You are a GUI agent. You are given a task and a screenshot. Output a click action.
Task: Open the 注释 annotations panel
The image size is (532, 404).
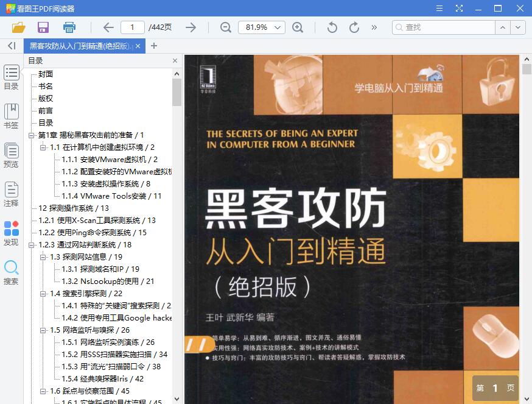tap(11, 194)
